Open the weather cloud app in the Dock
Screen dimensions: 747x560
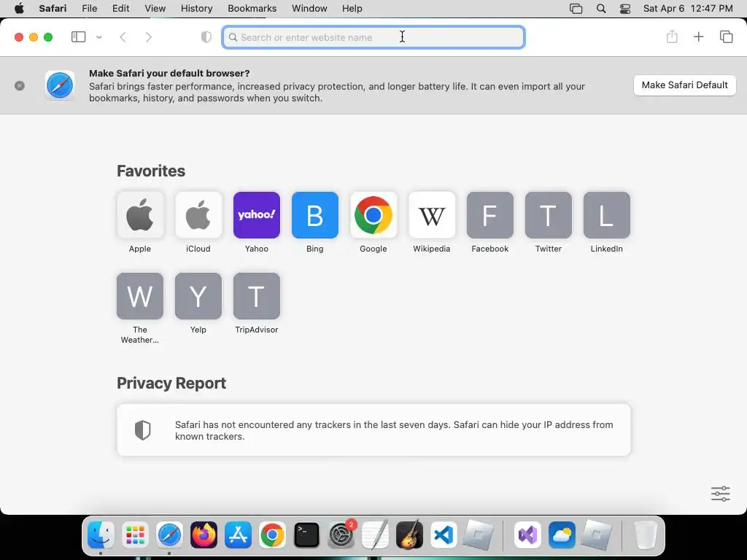tap(562, 534)
